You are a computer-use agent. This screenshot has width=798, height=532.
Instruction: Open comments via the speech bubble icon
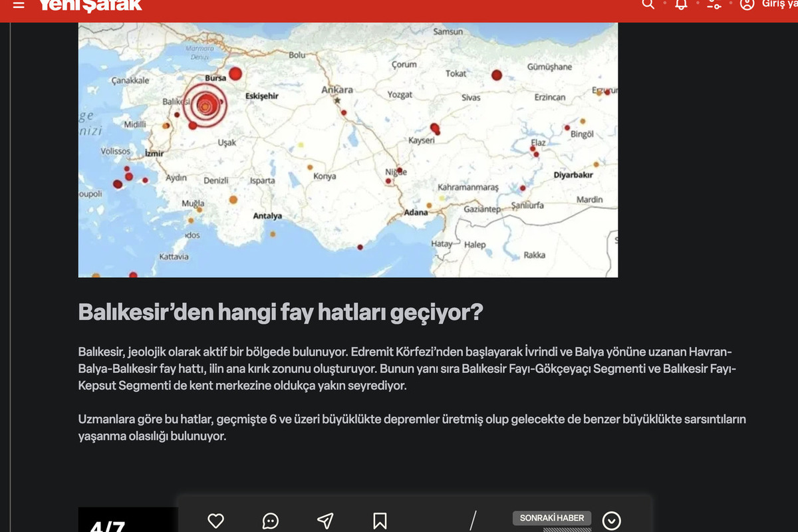tap(270, 521)
